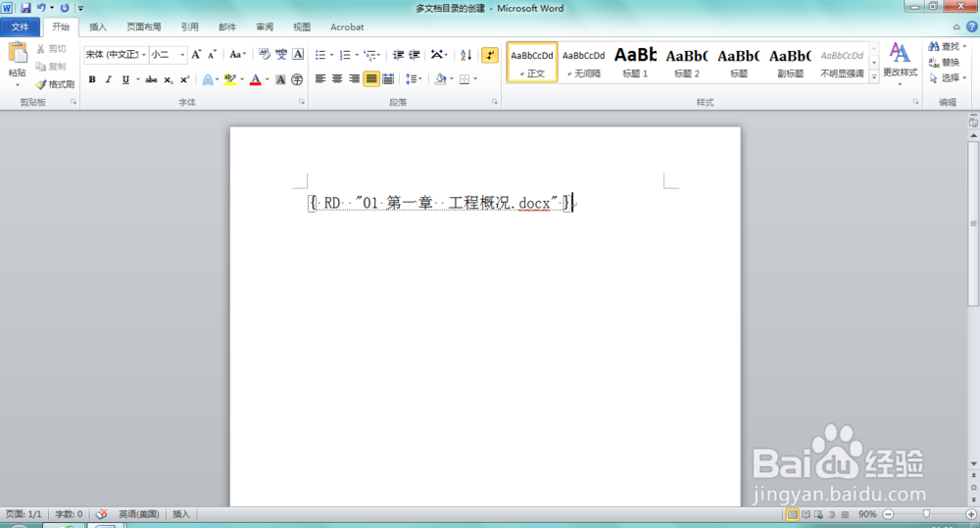This screenshot has height=528, width=980.
Task: Toggle Align Left button
Action: tap(320, 79)
